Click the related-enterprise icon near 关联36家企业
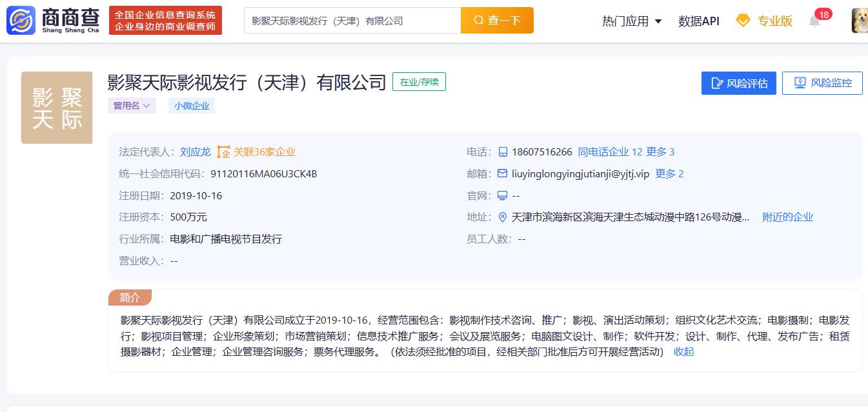This screenshot has width=868, height=412. point(223,152)
